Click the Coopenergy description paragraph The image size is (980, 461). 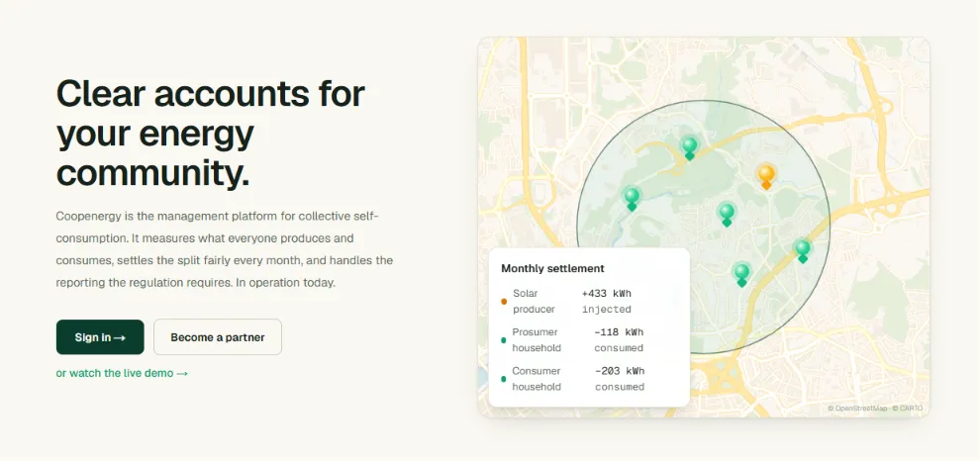pos(225,249)
